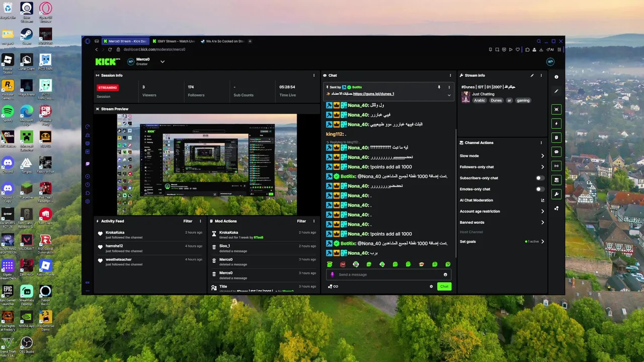The image size is (644, 362).
Task: Open the profile avatar at top right
Action: coord(550,61)
